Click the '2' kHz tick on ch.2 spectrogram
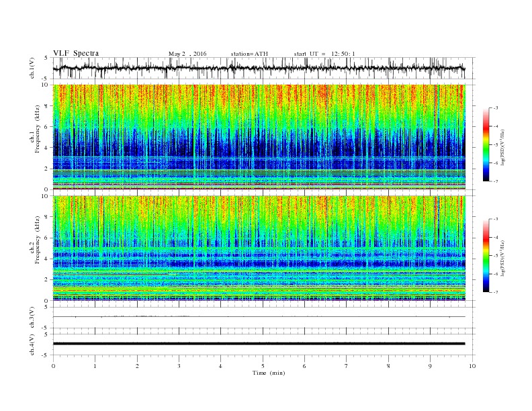The height and width of the screenshot is (411, 532). [47, 280]
